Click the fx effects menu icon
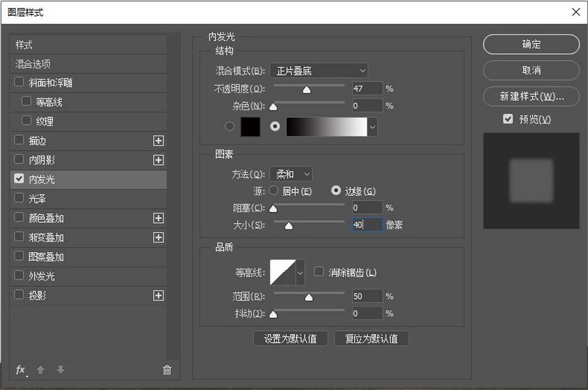This screenshot has height=390, width=588. click(x=20, y=370)
